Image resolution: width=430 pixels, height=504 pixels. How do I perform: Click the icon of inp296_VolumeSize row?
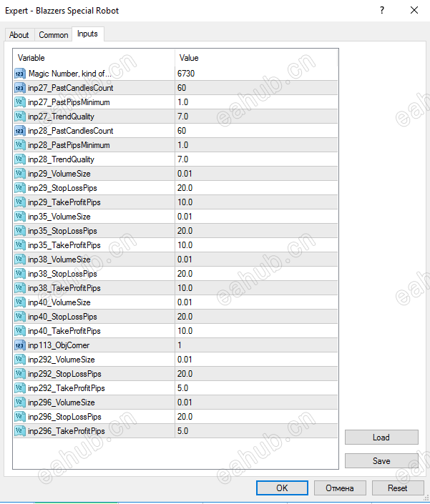coord(19,402)
